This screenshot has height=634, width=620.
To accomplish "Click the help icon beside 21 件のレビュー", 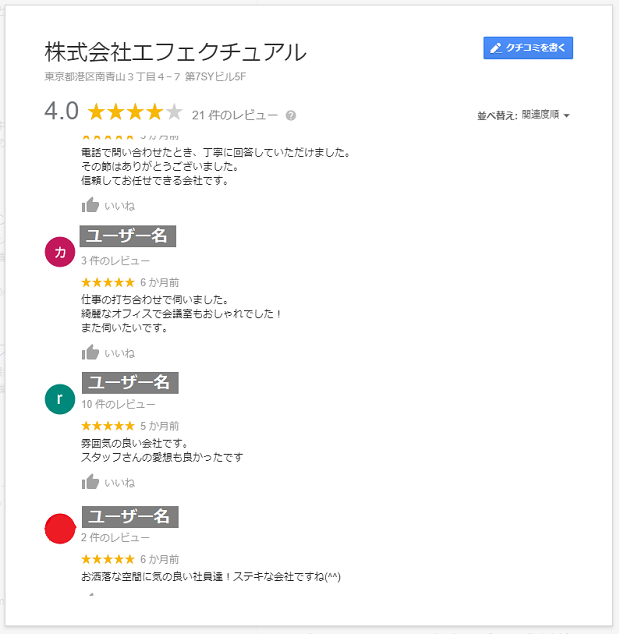I will coord(291,115).
